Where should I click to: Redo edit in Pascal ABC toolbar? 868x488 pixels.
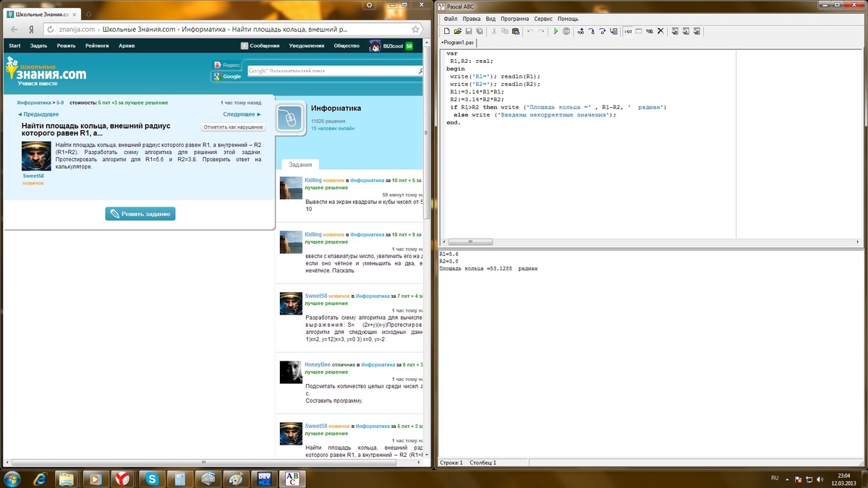coord(541,31)
